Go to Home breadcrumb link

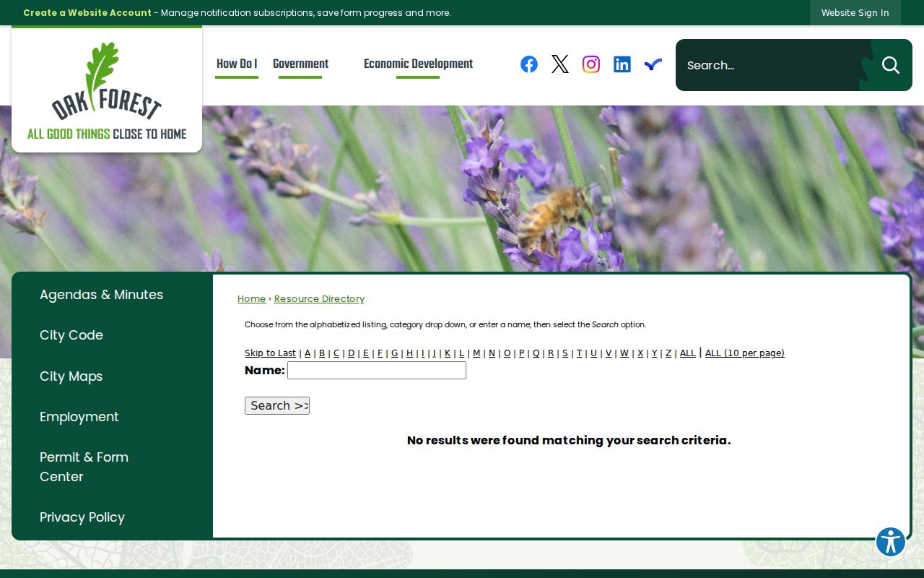tap(251, 299)
